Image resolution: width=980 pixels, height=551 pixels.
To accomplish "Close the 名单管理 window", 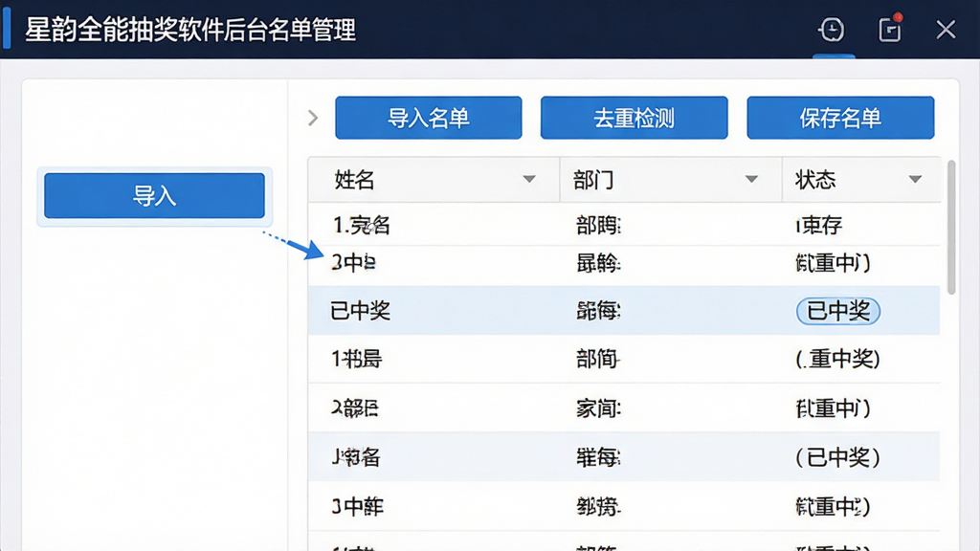I will tap(946, 30).
